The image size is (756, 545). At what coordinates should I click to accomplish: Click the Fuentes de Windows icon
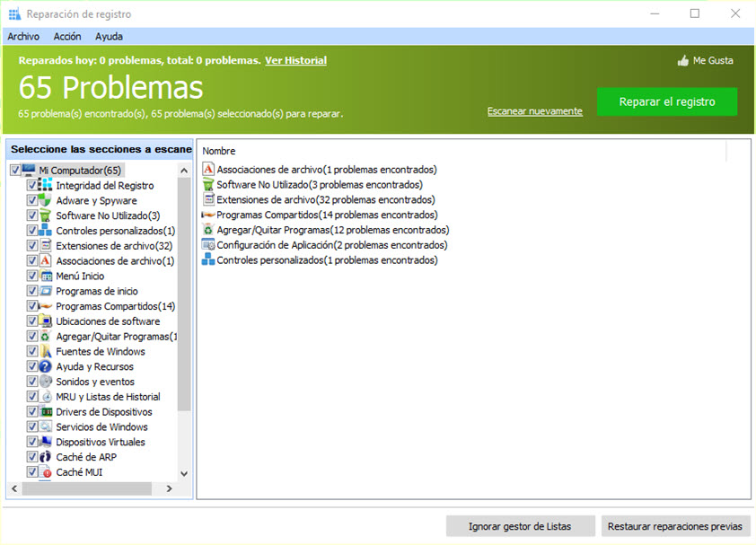pyautogui.click(x=45, y=351)
